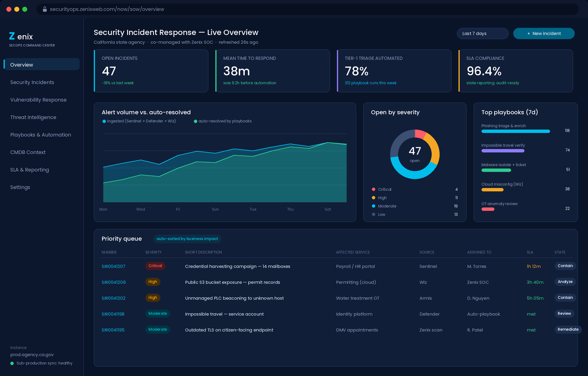Click the ASSIGNED TO column header
This screenshot has height=376, width=588.
click(x=479, y=252)
